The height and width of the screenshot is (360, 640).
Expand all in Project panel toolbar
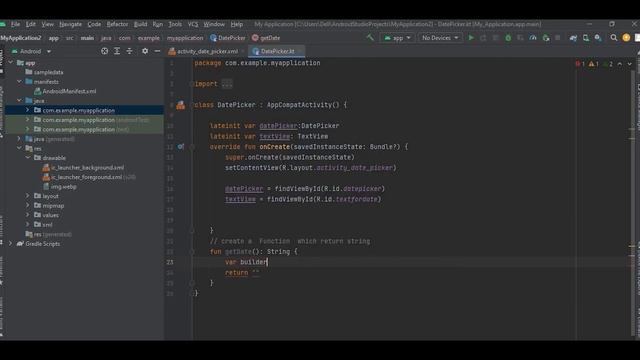coord(117,51)
